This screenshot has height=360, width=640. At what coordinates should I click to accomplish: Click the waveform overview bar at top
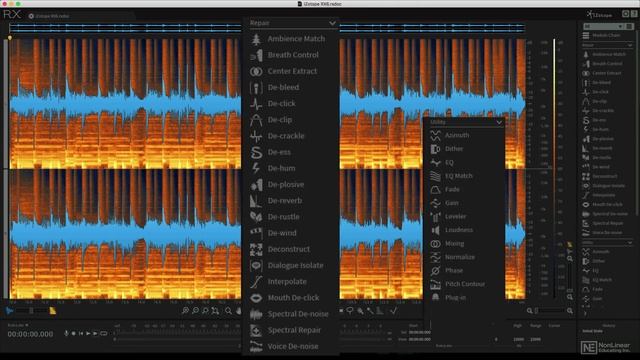[x=267, y=28]
